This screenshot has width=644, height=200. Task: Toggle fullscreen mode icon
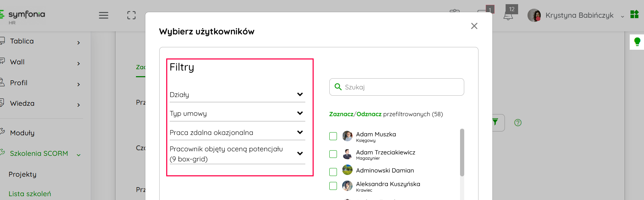click(131, 15)
